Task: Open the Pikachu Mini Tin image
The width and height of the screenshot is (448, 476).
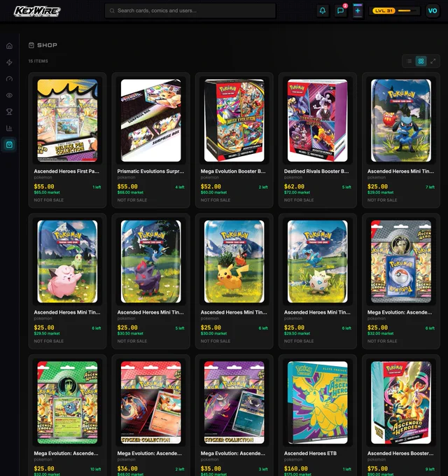Action: pos(234,261)
